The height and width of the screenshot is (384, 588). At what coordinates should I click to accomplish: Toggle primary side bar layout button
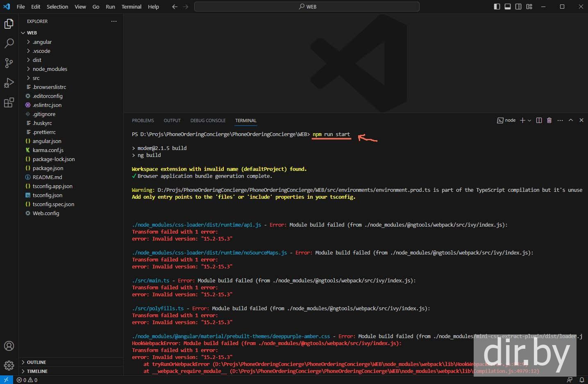point(497,7)
